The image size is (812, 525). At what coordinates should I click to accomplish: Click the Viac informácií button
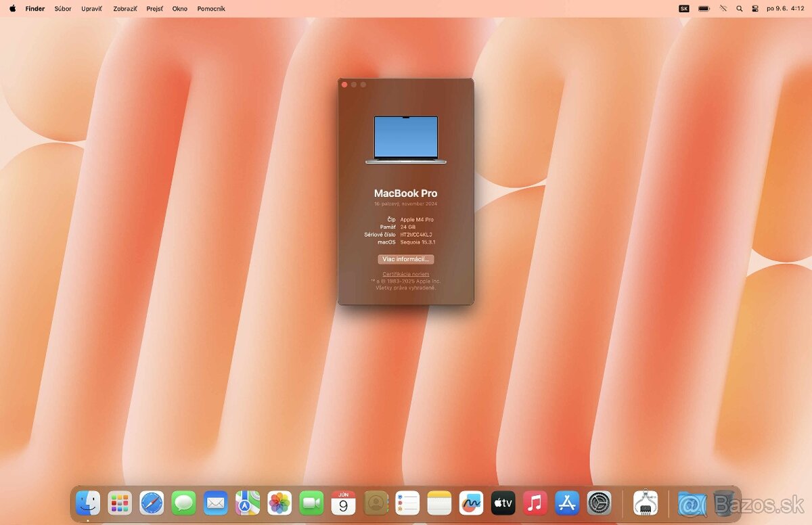[x=406, y=258]
